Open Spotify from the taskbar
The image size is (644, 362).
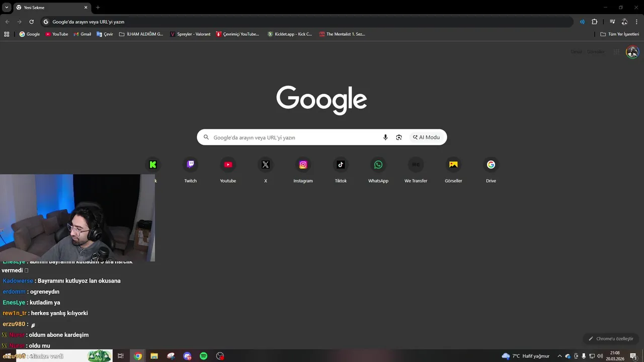(x=204, y=356)
